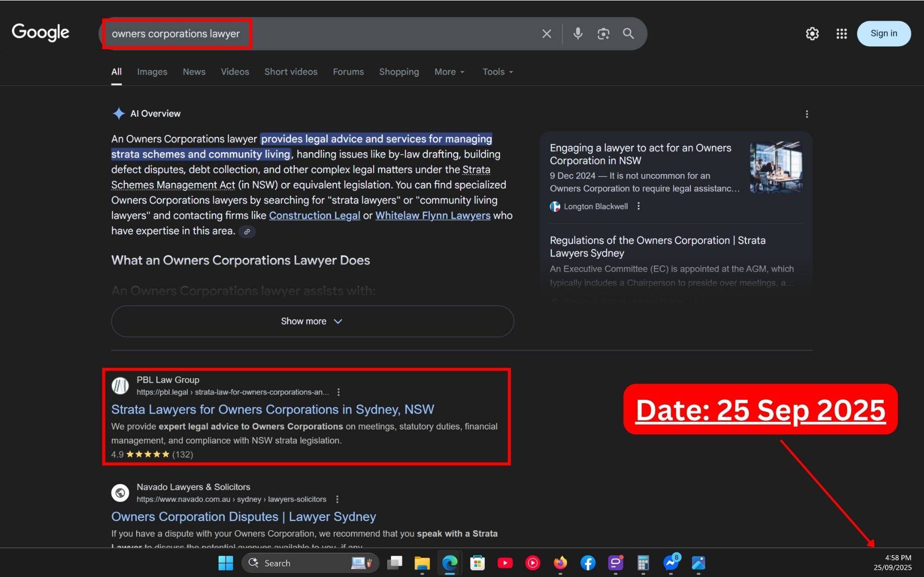Open AI Overview three-dot options menu
The width and height of the screenshot is (924, 577).
tap(806, 114)
